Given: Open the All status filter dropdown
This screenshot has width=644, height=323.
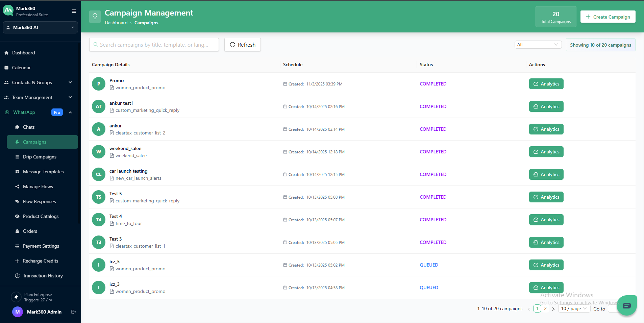Looking at the screenshot, I should (x=538, y=45).
